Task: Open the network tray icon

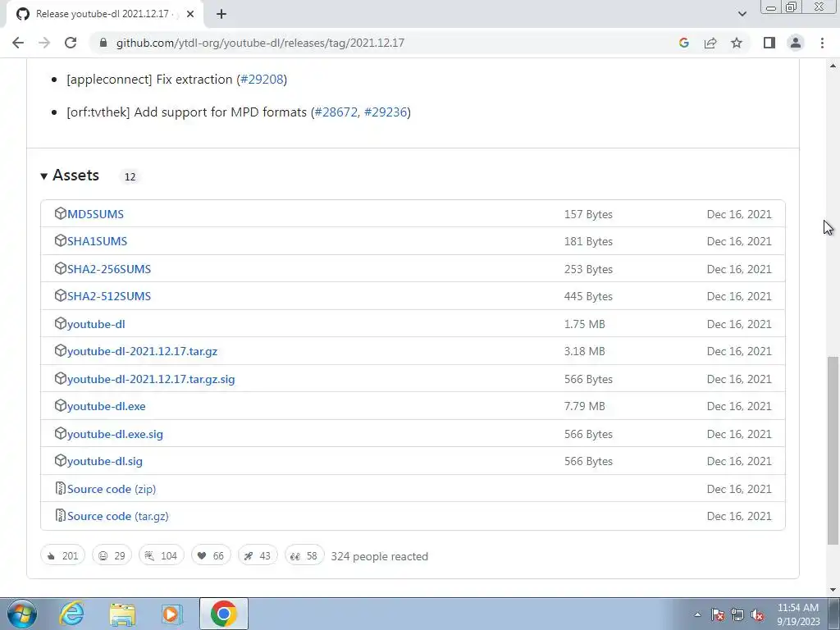Action: pyautogui.click(x=737, y=614)
